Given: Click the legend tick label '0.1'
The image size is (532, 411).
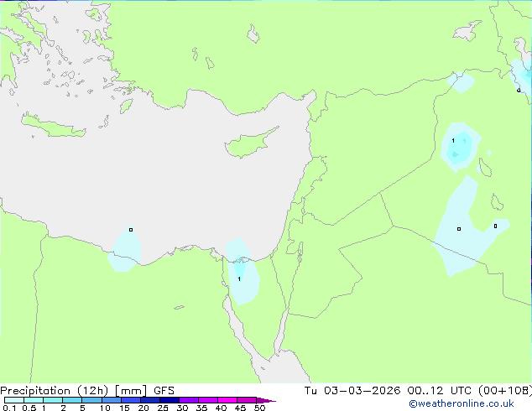Looking at the screenshot, I should point(9,408).
